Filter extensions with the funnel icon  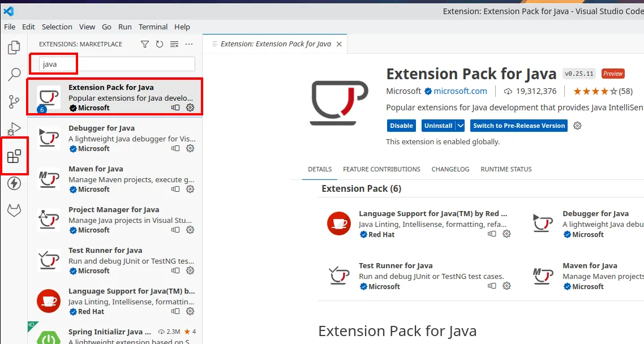(144, 44)
